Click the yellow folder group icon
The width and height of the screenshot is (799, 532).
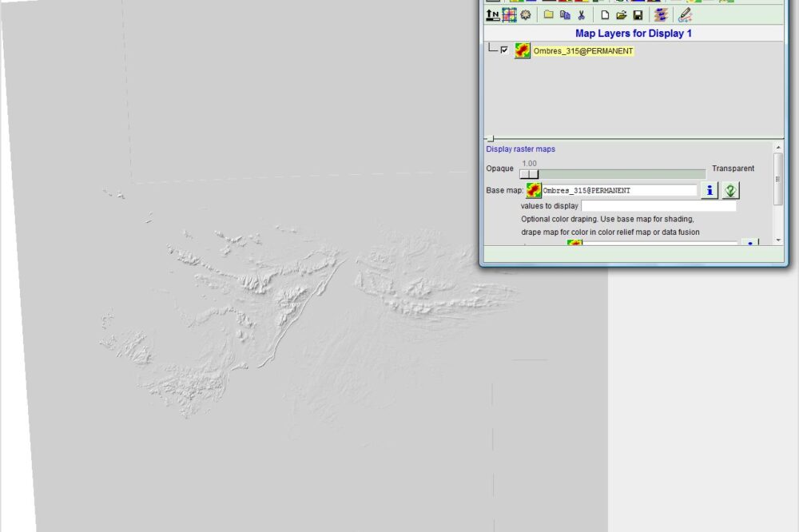pos(549,14)
